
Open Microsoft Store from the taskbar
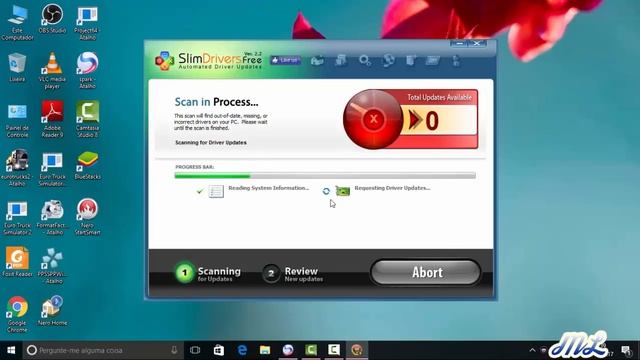(x=219, y=350)
